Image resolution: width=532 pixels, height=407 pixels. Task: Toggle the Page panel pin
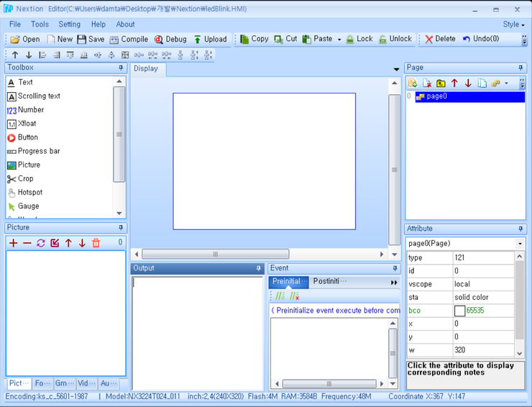520,68
